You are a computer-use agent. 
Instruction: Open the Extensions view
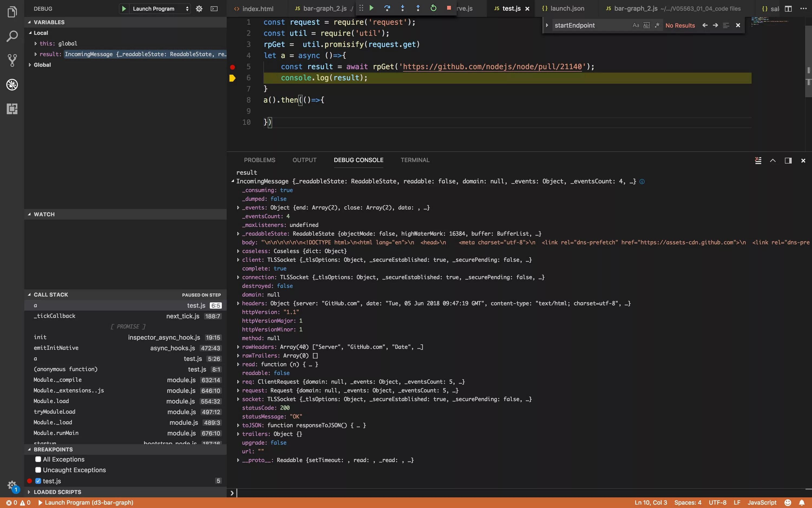pyautogui.click(x=12, y=109)
